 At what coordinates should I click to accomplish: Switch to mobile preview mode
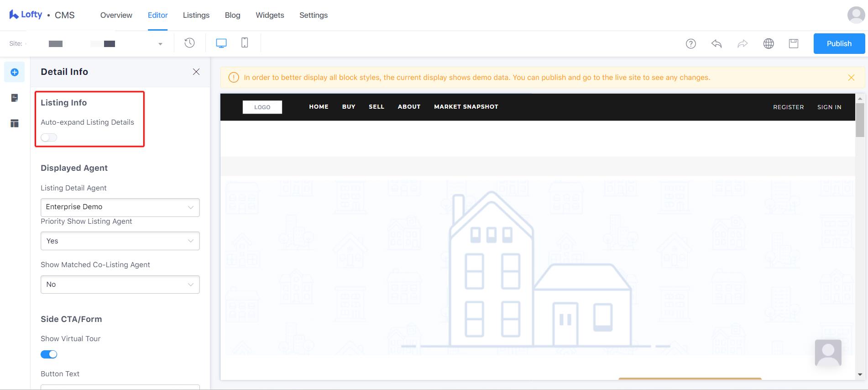click(x=245, y=43)
